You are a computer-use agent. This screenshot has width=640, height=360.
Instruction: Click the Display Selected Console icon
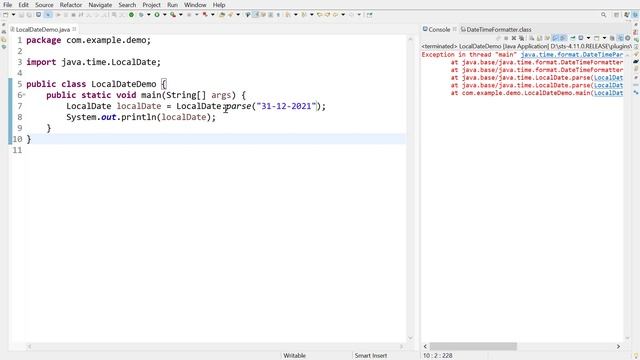[580, 38]
